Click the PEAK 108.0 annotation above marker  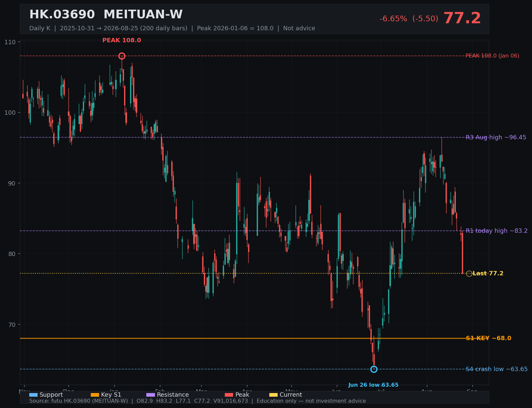122,40
